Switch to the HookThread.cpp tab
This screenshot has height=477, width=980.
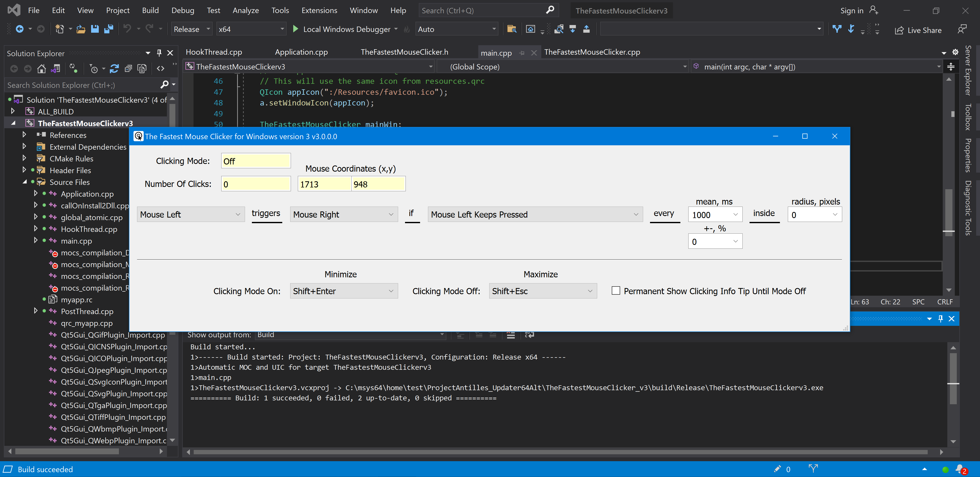pyautogui.click(x=214, y=52)
